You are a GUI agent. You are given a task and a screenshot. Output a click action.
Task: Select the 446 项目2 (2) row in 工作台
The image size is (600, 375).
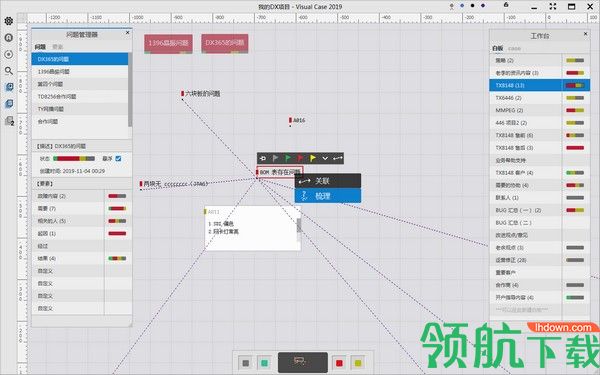click(x=540, y=123)
